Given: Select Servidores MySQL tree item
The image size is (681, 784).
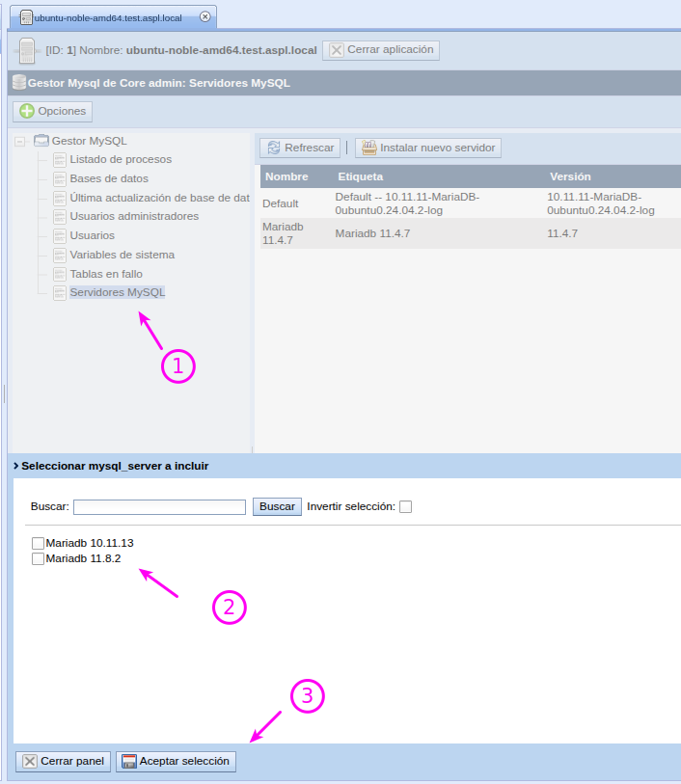Looking at the screenshot, I should (x=118, y=292).
